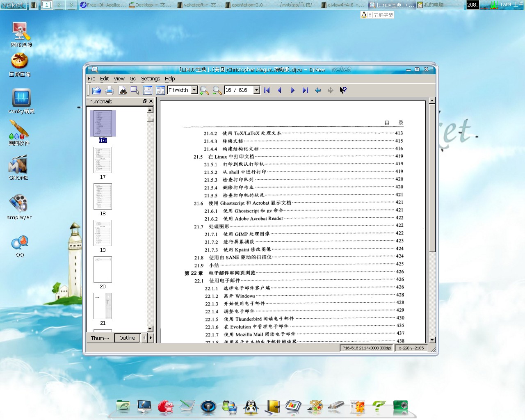Screen dimensions: 525x420
Task: Click the document scrollbar down arrow
Action: tap(432, 340)
